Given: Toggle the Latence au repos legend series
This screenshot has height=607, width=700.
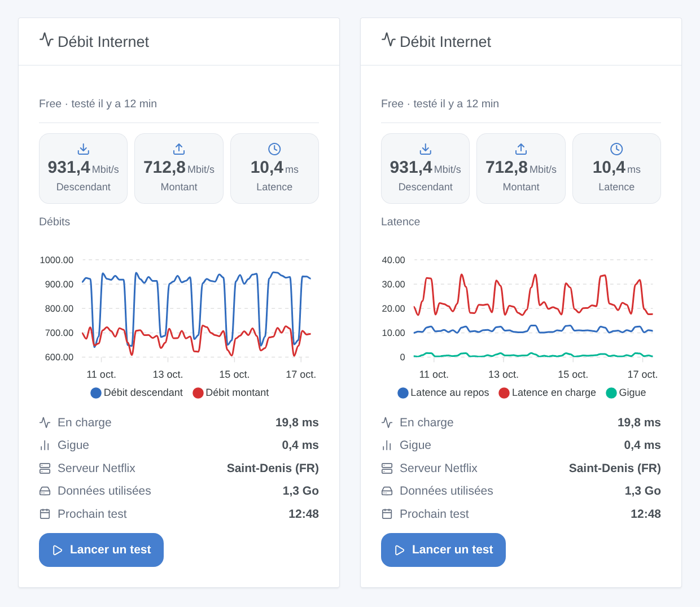Looking at the screenshot, I should [x=443, y=392].
